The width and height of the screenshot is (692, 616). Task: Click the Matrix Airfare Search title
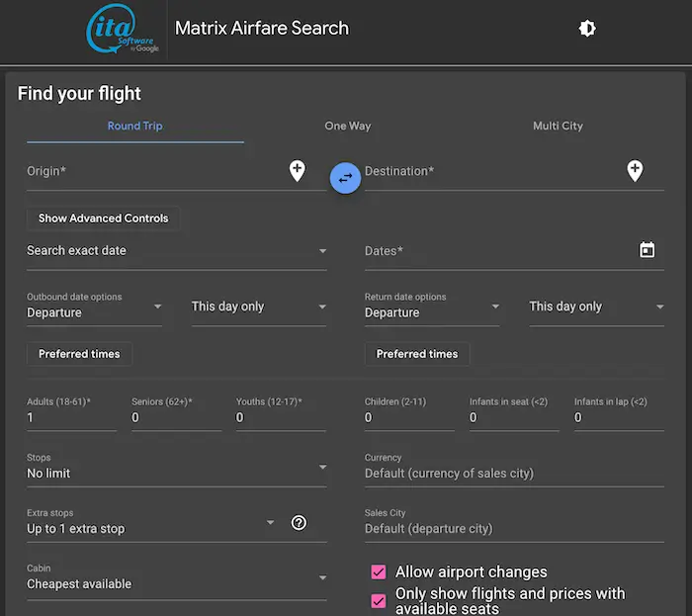(262, 29)
